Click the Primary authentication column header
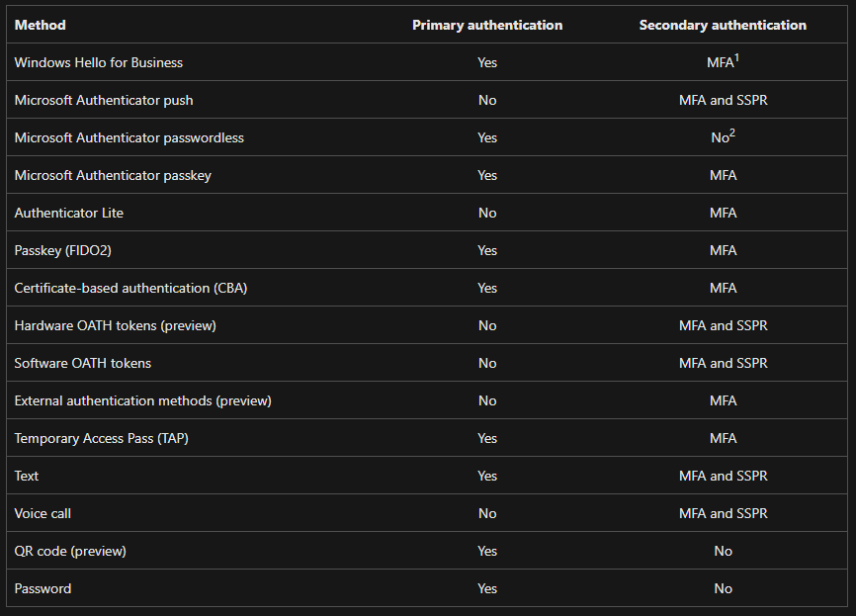 tap(487, 25)
